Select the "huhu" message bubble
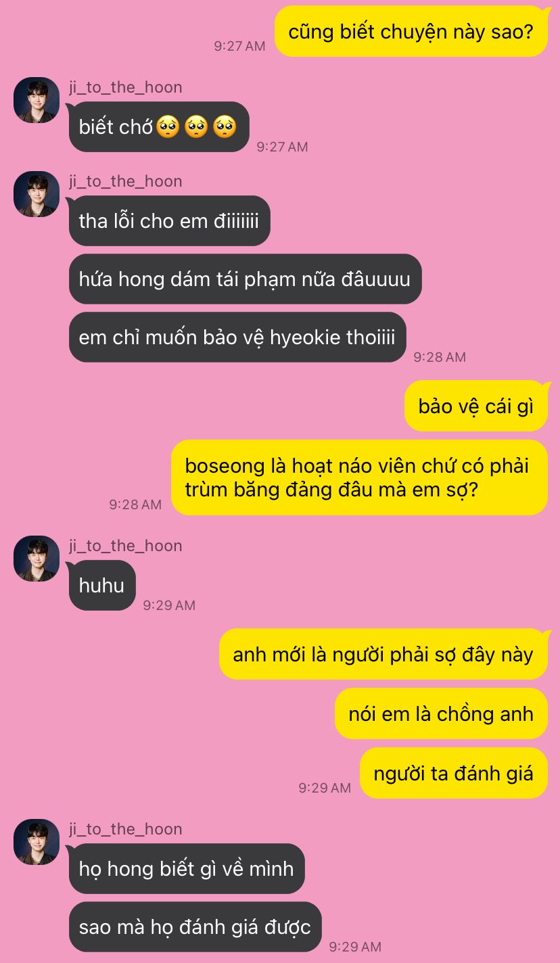 102,585
